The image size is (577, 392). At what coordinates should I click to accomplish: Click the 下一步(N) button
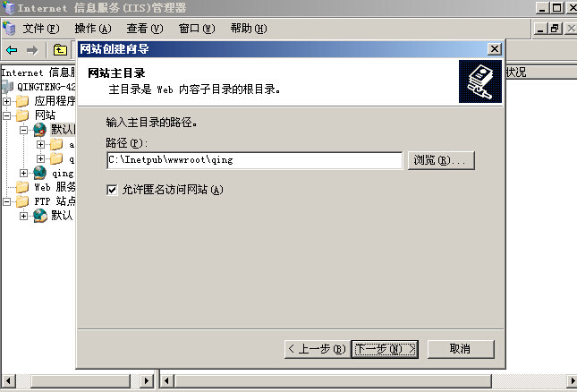pyautogui.click(x=385, y=349)
